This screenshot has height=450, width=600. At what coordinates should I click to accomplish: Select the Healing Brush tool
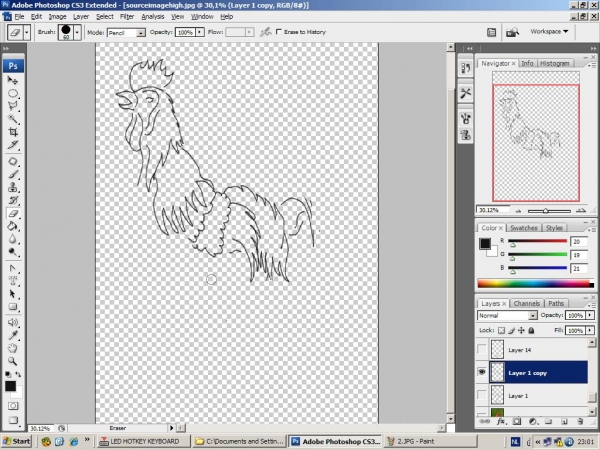[x=13, y=161]
